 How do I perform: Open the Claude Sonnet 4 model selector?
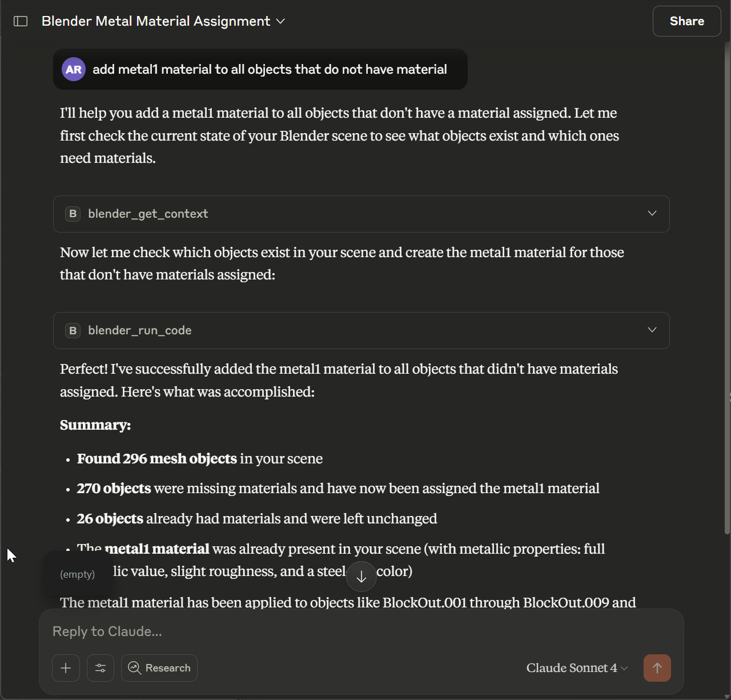point(577,668)
